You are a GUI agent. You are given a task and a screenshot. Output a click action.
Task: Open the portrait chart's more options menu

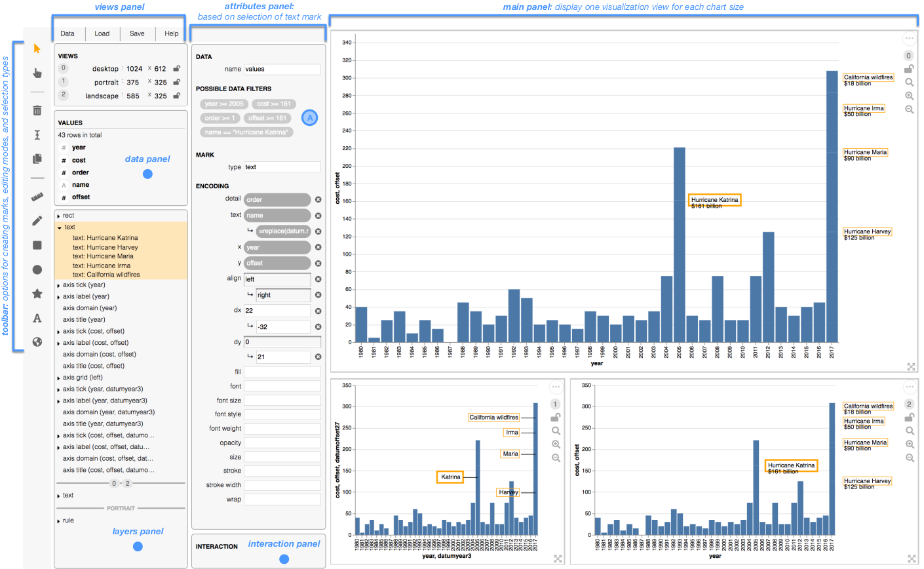point(556,386)
